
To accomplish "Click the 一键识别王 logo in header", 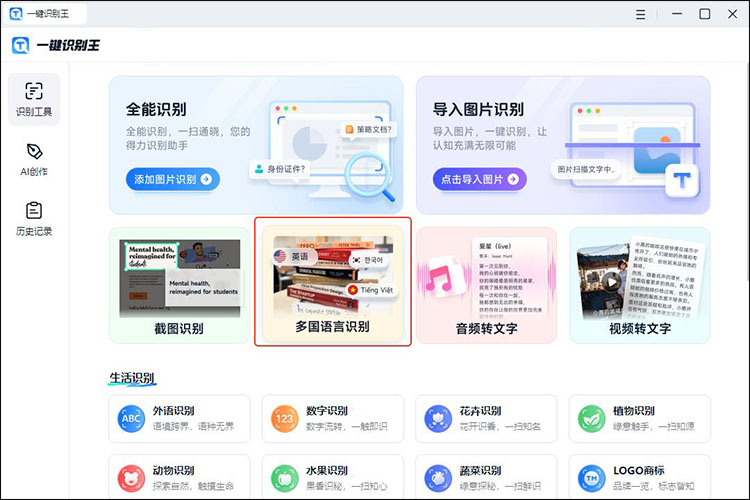I will 56,45.
